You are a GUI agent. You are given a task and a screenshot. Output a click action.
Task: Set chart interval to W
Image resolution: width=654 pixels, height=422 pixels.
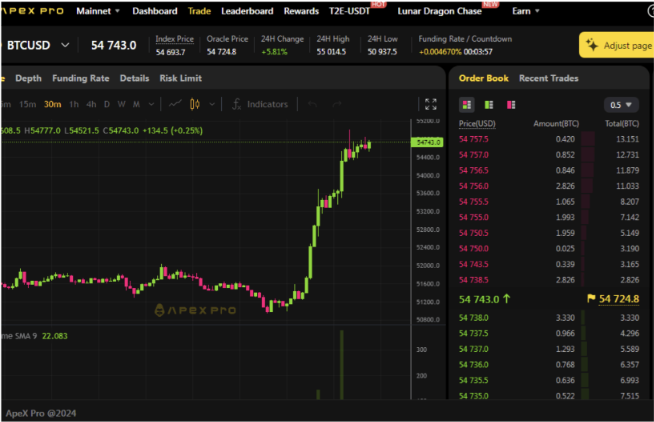click(121, 104)
